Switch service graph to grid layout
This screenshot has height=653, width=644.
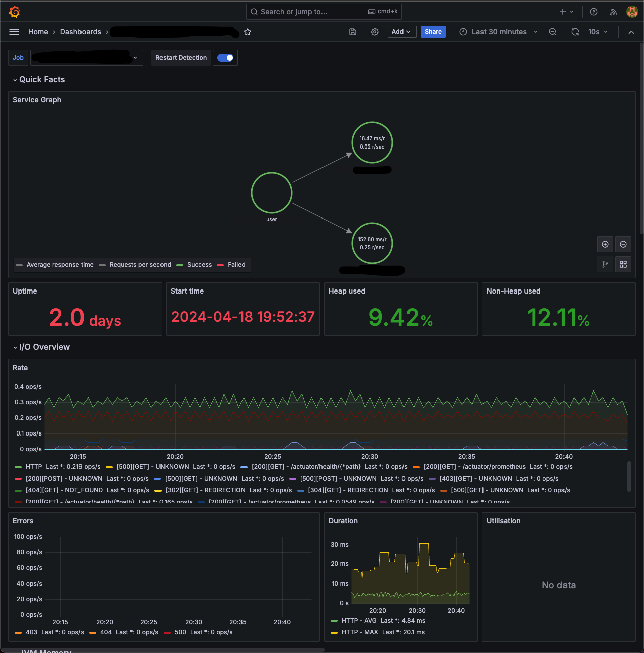[x=623, y=264]
